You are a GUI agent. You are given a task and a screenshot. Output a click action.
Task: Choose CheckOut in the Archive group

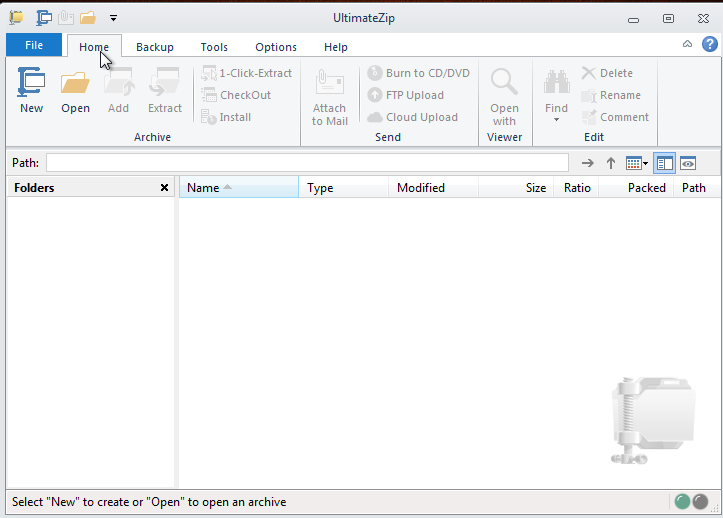[236, 95]
